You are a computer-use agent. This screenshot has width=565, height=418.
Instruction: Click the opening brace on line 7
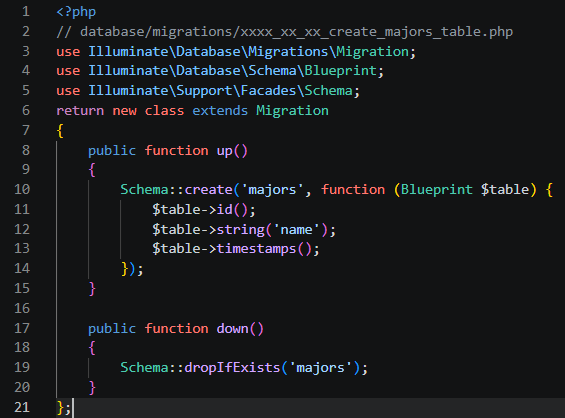(x=60, y=130)
